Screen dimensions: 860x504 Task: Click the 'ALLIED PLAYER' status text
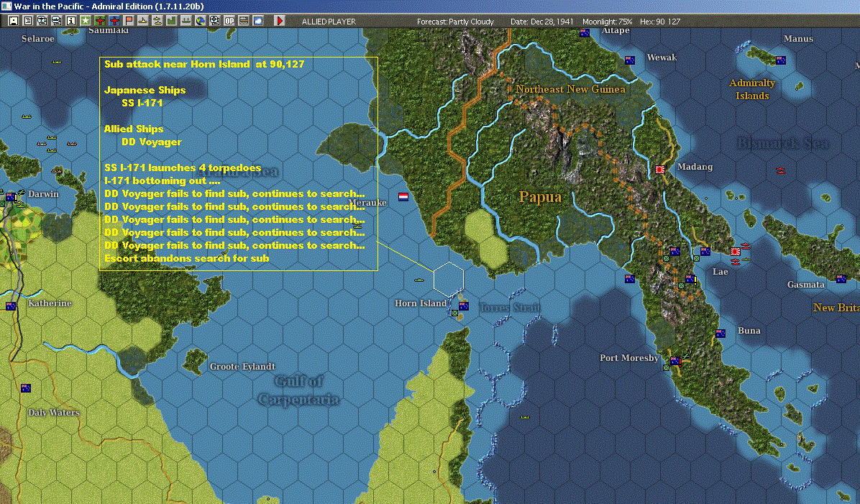click(329, 22)
